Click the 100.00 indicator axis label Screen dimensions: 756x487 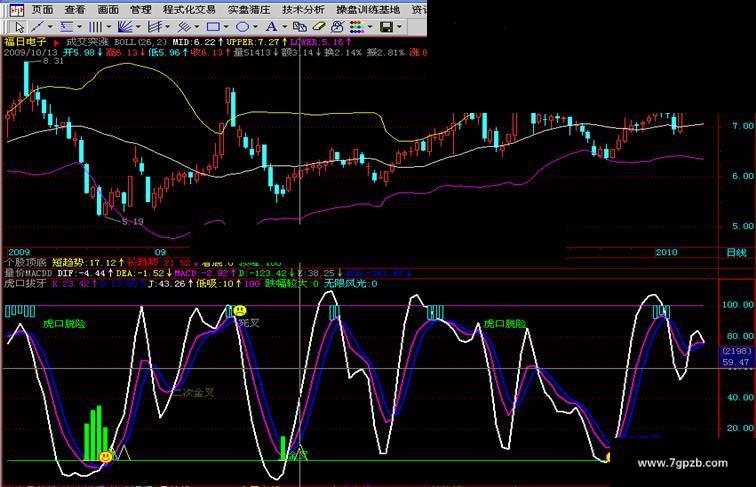click(738, 305)
